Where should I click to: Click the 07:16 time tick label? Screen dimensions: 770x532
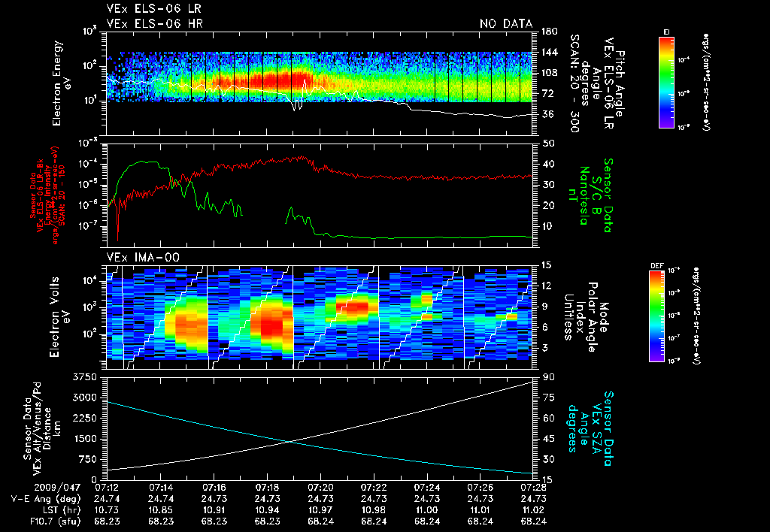tap(214, 488)
